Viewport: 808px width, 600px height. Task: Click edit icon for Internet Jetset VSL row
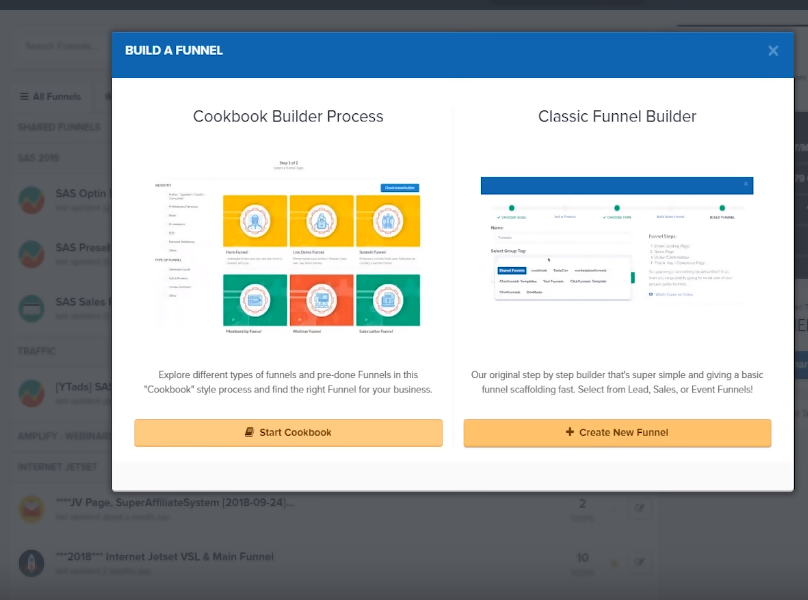(x=639, y=562)
